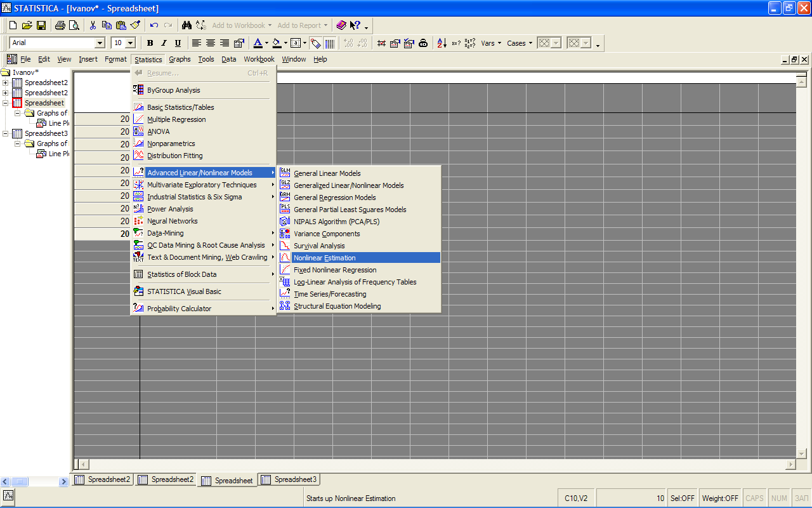This screenshot has height=508, width=812.
Task: Click the Lock icon in toolbar
Action: click(x=422, y=43)
